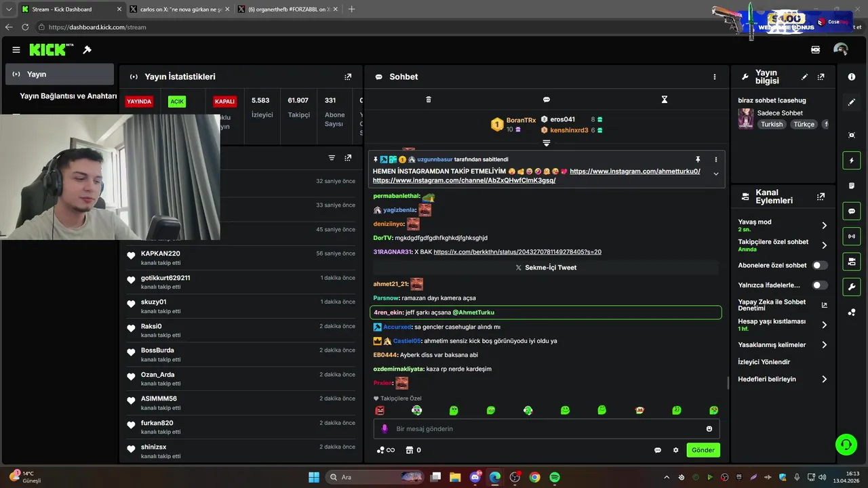Open Yayın Bağlantısı ve Anahtarı menu item
Viewport: 868px width, 488px height.
pyautogui.click(x=68, y=96)
